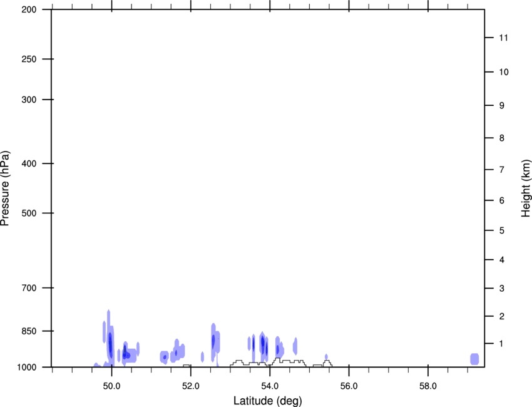Click the 6 km height label
The height and width of the screenshot is (407, 532).
[x=502, y=200]
